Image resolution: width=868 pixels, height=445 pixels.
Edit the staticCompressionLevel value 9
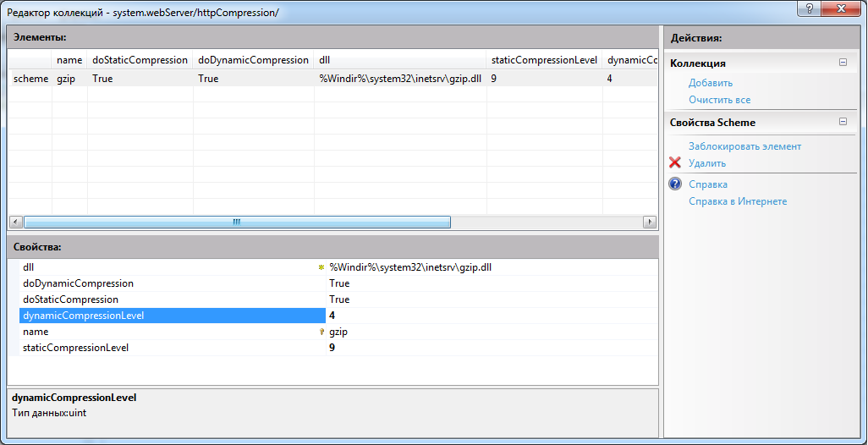coord(491,348)
